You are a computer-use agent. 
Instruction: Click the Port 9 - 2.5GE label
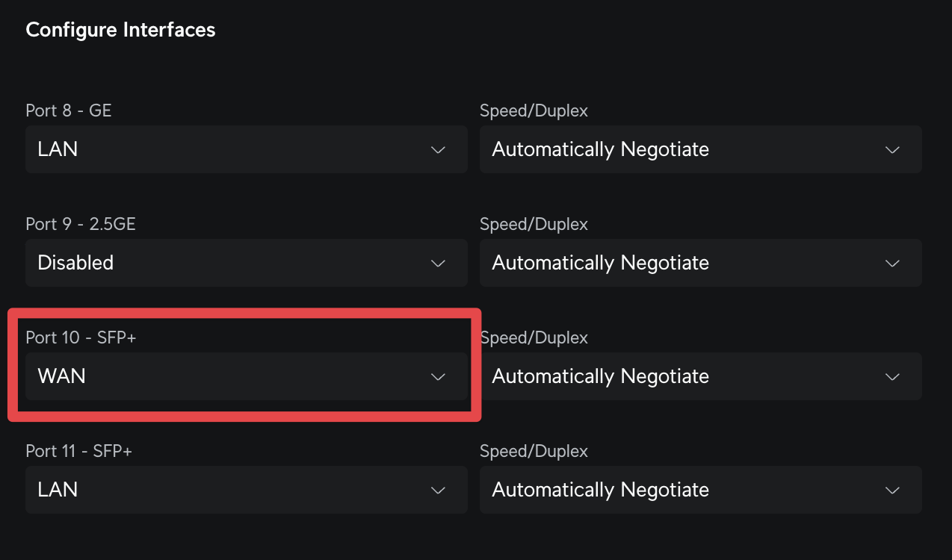click(81, 224)
